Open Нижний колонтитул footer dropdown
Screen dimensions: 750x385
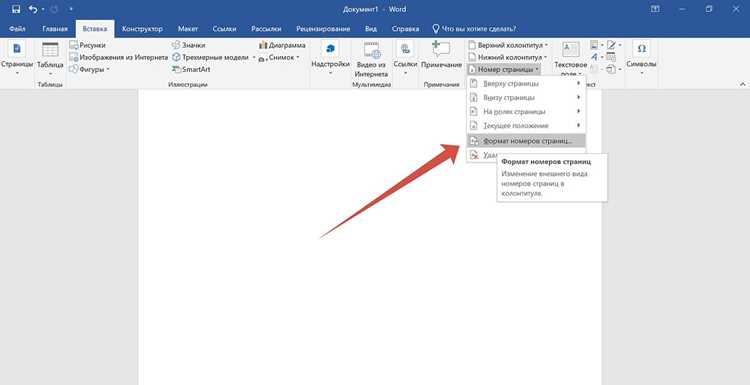coord(508,57)
